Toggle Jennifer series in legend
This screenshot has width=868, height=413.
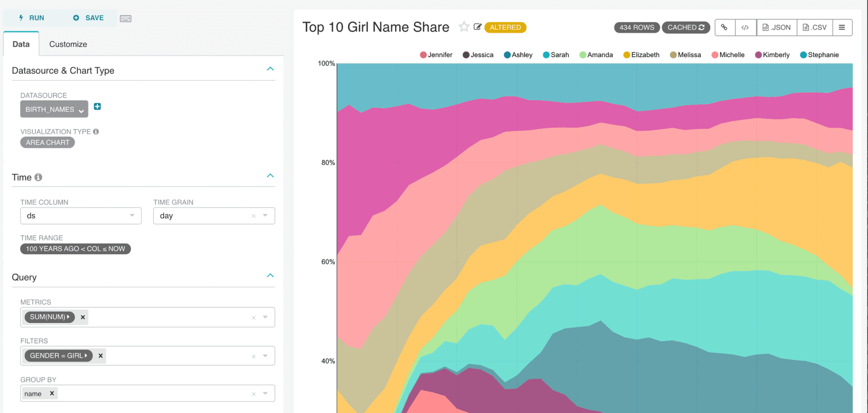coord(436,55)
